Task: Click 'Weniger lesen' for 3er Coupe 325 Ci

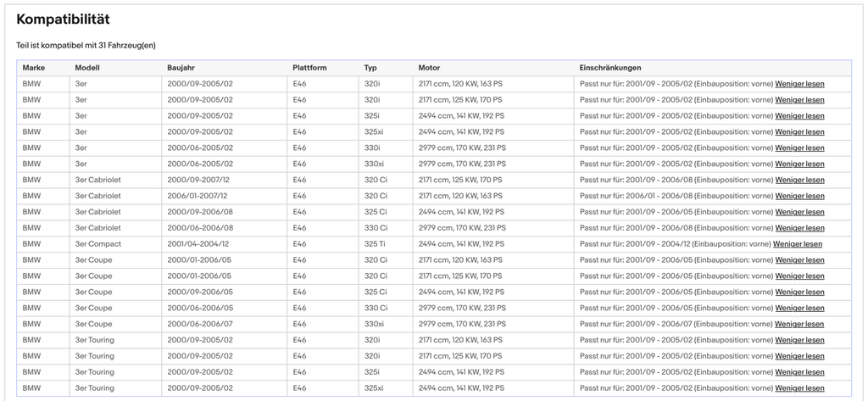Action: click(799, 292)
